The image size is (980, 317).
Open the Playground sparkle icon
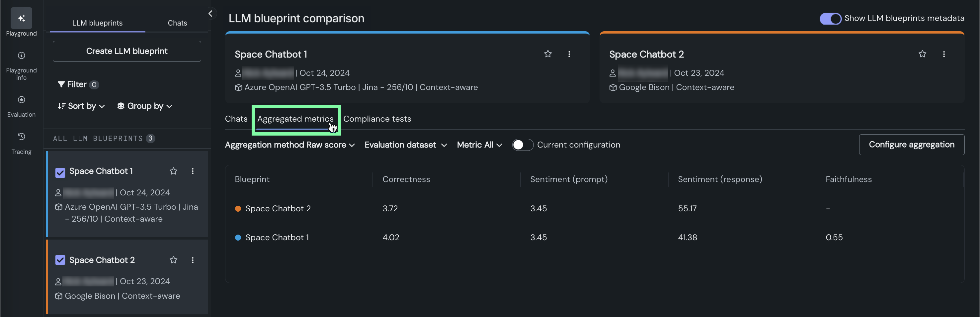pos(21,18)
